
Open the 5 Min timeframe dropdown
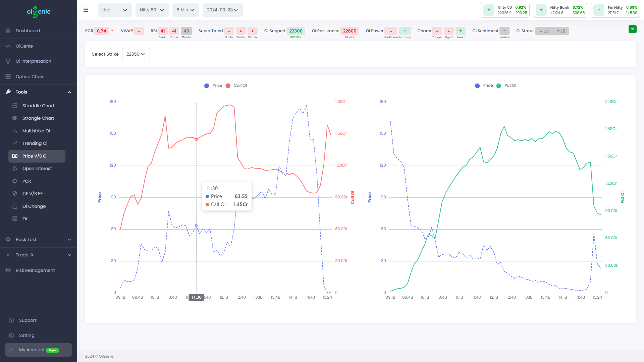[x=185, y=10]
